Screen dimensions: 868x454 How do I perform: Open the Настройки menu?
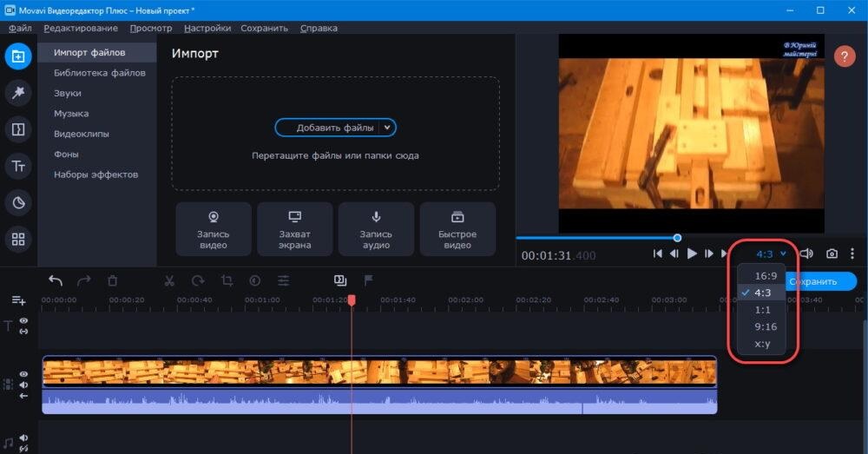point(207,28)
